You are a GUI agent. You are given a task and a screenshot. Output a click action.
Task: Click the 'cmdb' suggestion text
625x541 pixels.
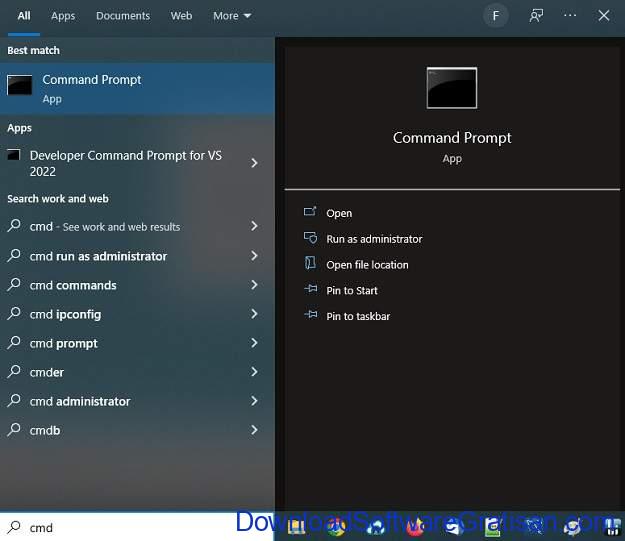point(45,431)
